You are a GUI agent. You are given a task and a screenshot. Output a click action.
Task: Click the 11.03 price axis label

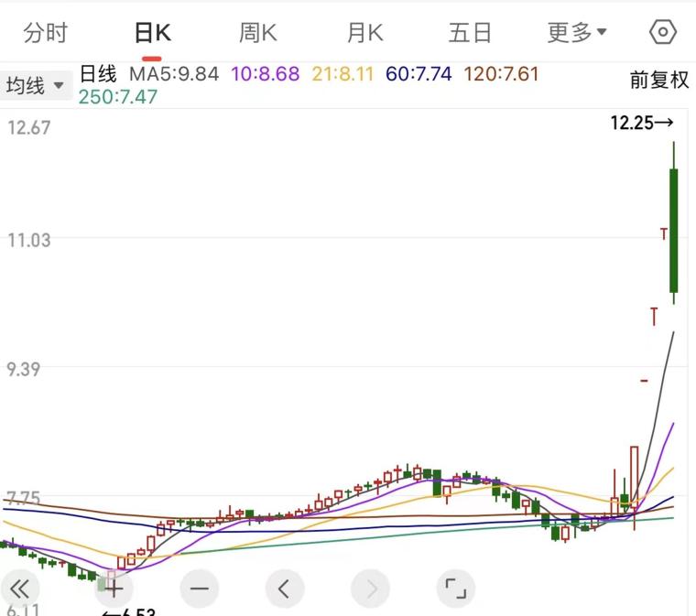(x=29, y=241)
